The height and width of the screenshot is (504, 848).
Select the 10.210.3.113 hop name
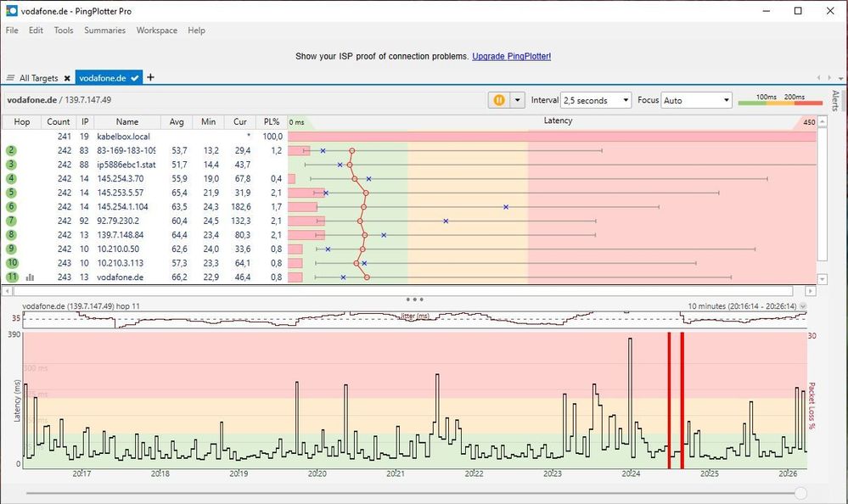(120, 263)
